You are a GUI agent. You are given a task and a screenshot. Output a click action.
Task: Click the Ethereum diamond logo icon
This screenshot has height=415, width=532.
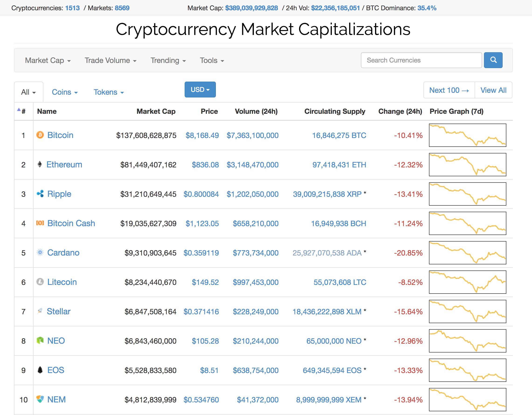[x=40, y=164]
